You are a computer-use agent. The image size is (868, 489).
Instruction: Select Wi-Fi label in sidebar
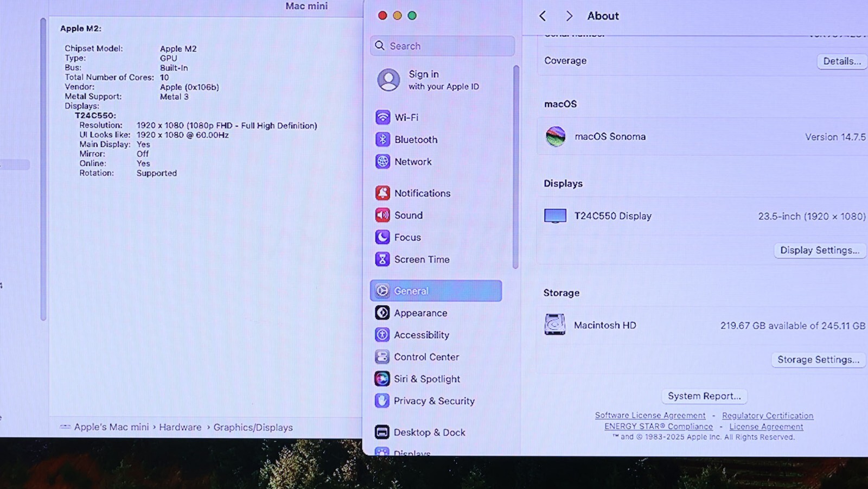tap(406, 117)
